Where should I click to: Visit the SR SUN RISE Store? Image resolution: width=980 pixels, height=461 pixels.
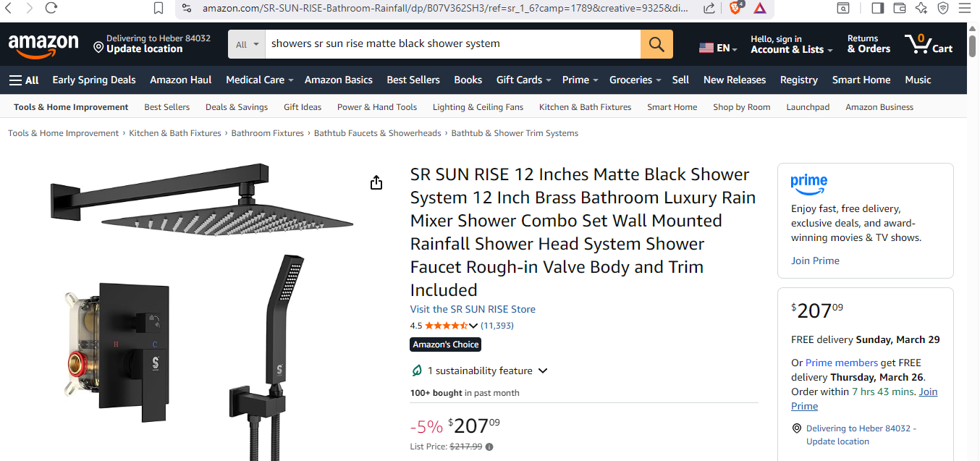473,309
